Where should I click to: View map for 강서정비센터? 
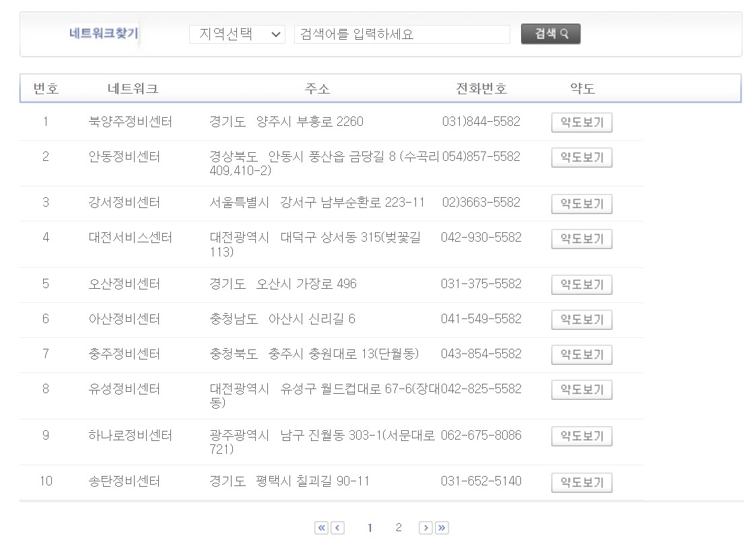pyautogui.click(x=582, y=203)
